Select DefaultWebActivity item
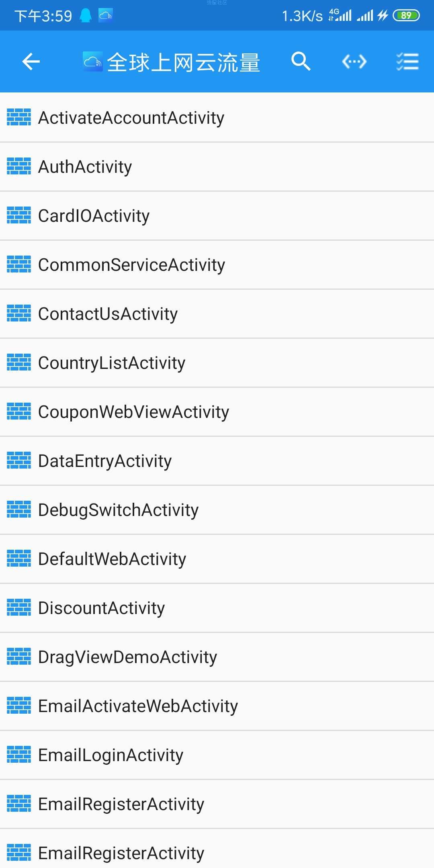Image resolution: width=434 pixels, height=868 pixels. pyautogui.click(x=217, y=559)
